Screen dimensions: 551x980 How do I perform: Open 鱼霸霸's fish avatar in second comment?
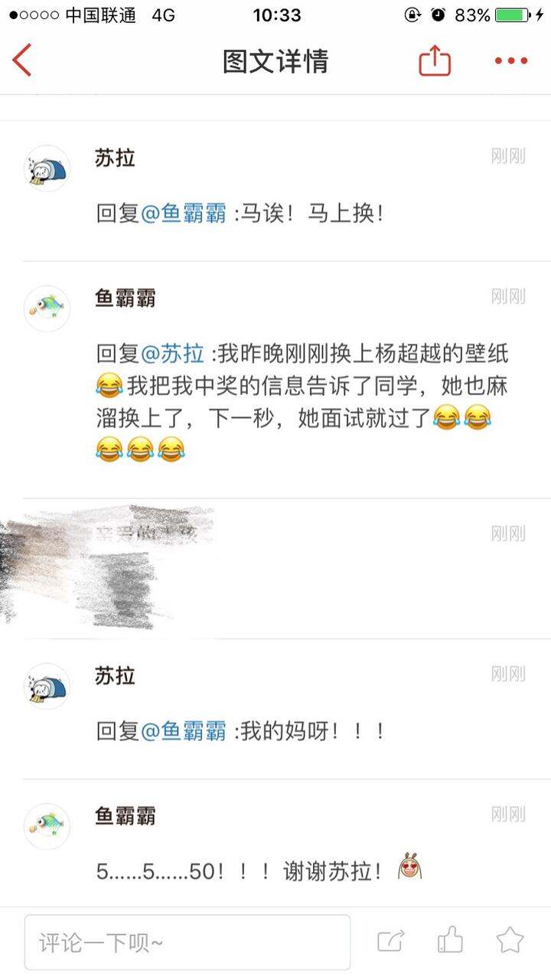47,309
